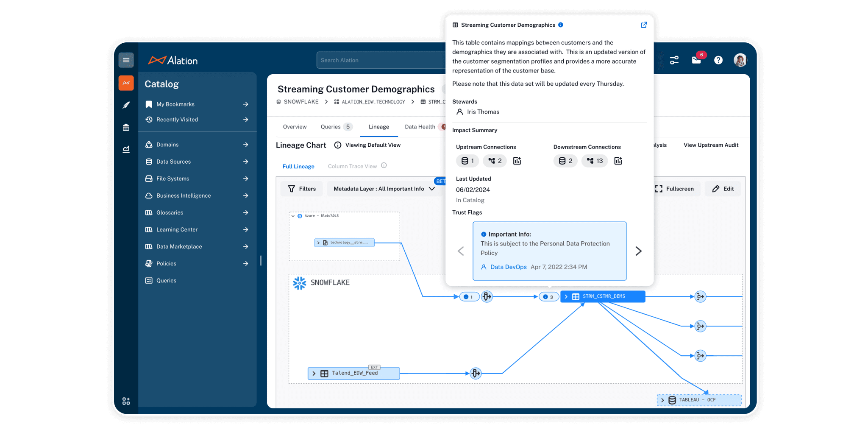The image size is (868, 427).
Task: Select Full Lineage view
Action: click(x=298, y=166)
